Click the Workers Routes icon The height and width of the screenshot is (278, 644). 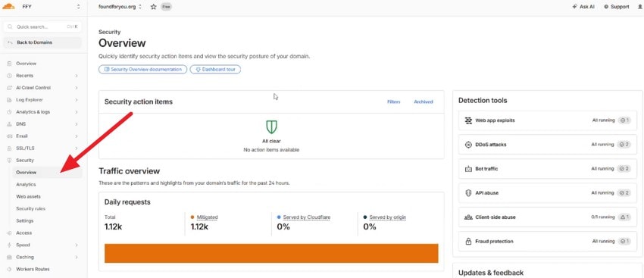click(x=9, y=270)
